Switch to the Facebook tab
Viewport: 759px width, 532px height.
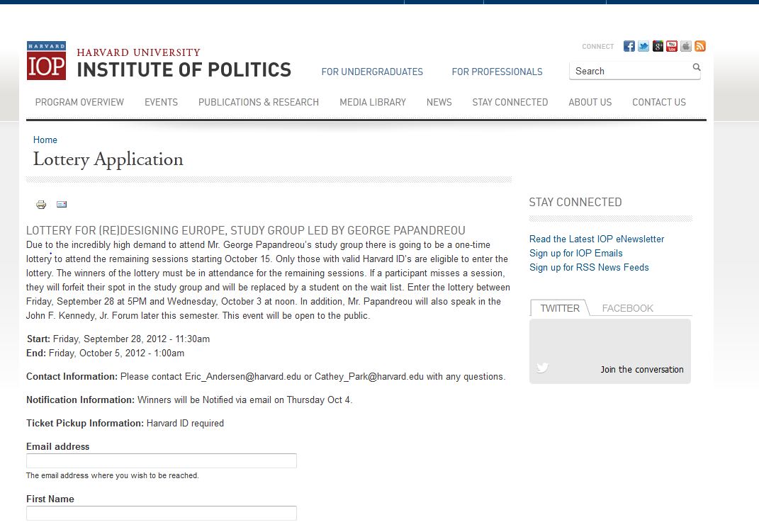point(627,308)
